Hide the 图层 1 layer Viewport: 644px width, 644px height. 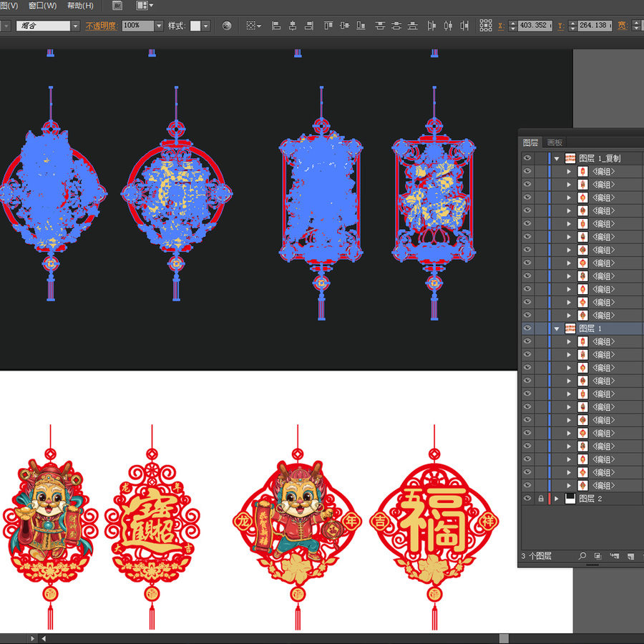pyautogui.click(x=527, y=328)
